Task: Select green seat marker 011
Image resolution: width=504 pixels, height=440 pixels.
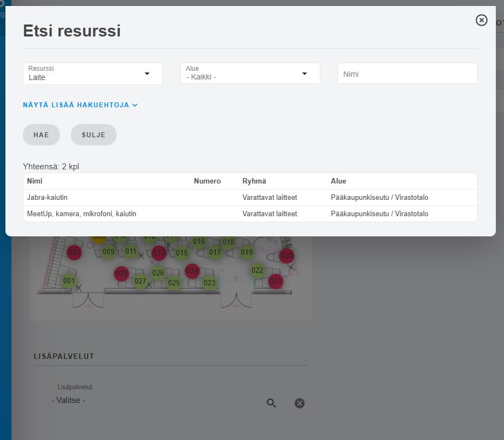Action: [131, 251]
